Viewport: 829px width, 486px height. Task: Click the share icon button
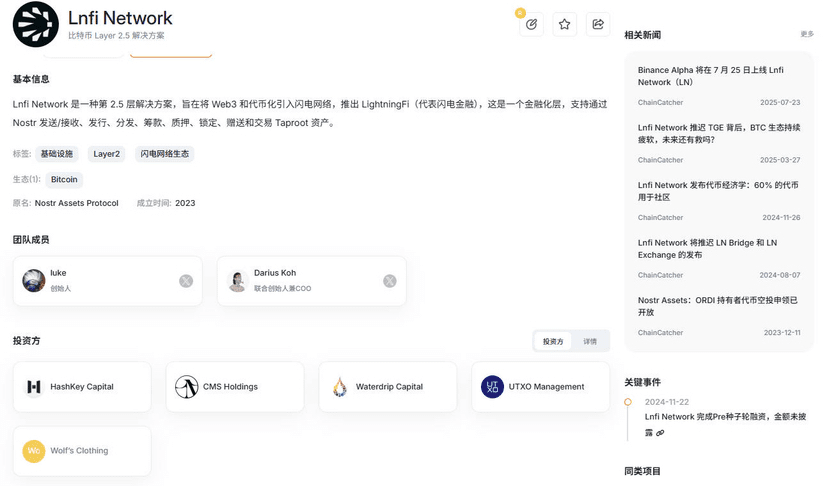tap(598, 24)
